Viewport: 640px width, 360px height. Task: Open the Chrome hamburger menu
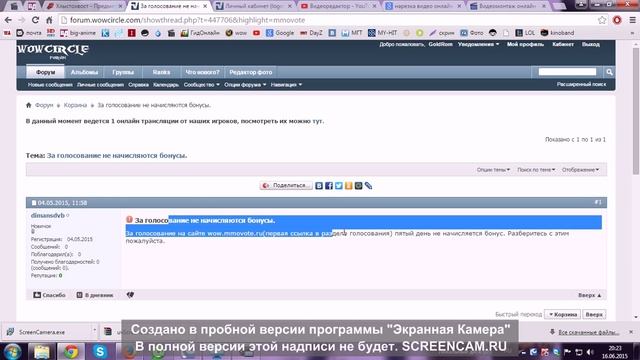[632, 20]
